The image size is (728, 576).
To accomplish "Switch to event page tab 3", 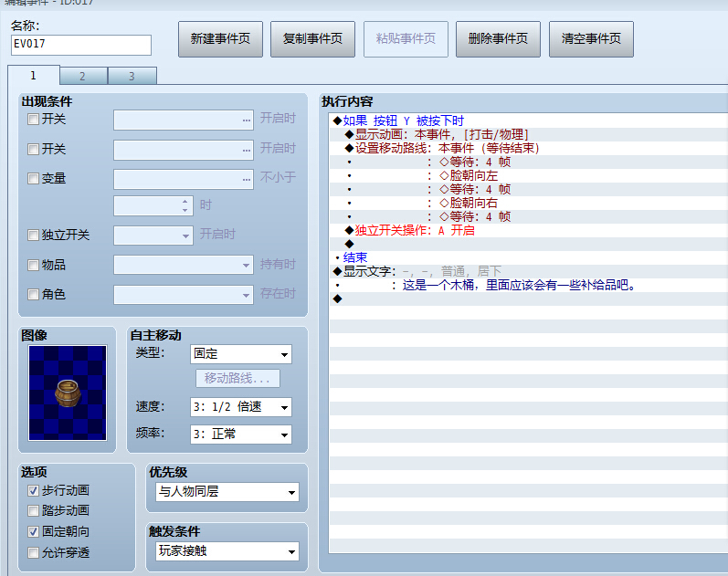I will pos(132,76).
